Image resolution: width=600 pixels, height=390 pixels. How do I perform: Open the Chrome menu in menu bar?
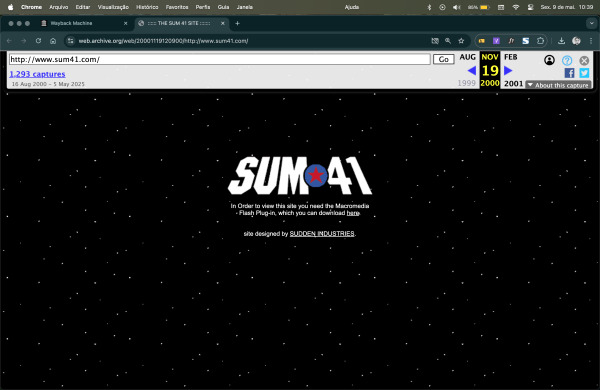(31, 7)
